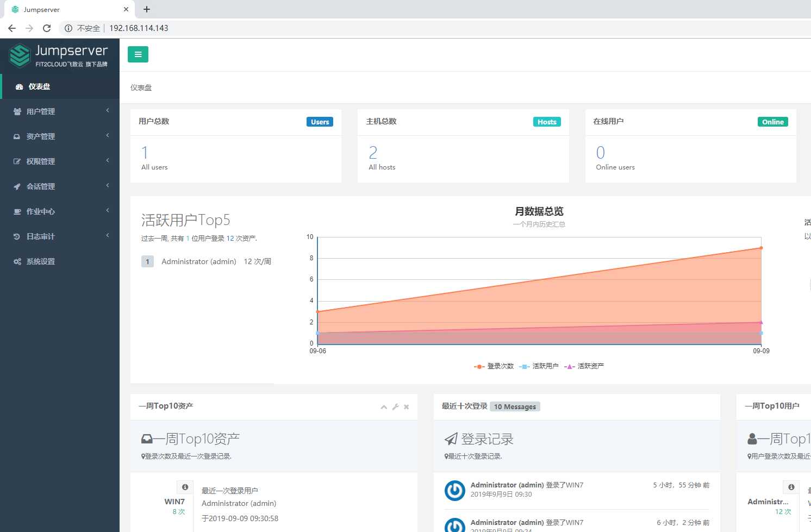Reload the page with the refresh icon
Viewport: 811px width, 532px height.
(47, 28)
